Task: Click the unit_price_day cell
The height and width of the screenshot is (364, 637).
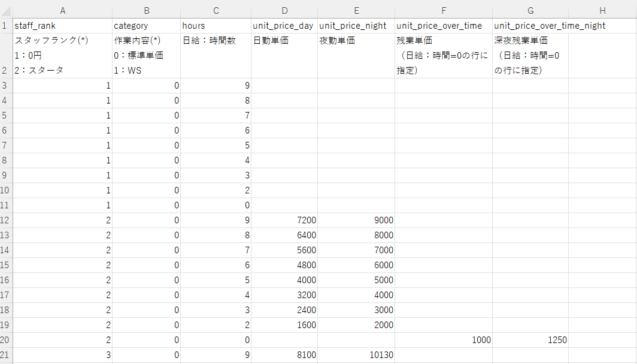Action: pyautogui.click(x=284, y=26)
